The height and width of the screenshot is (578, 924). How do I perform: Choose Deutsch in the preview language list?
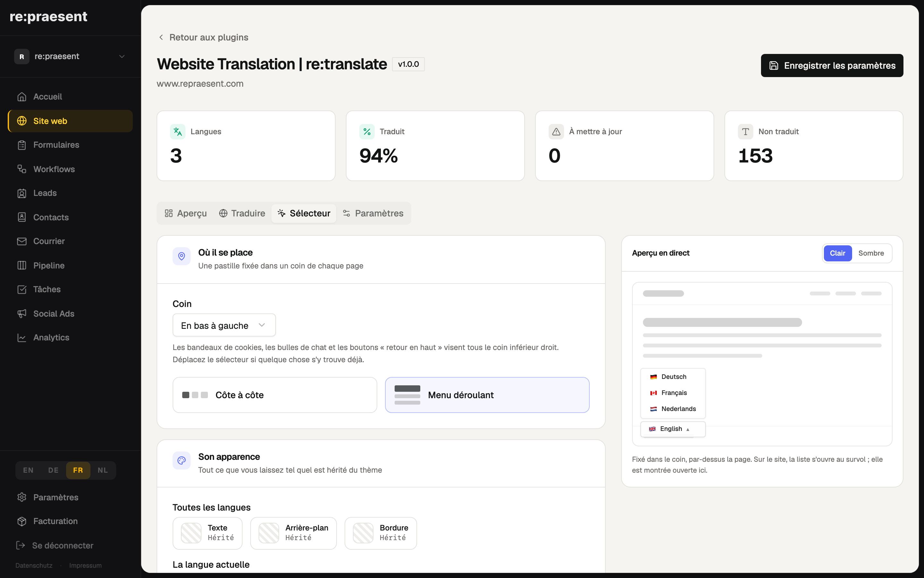[x=673, y=377]
